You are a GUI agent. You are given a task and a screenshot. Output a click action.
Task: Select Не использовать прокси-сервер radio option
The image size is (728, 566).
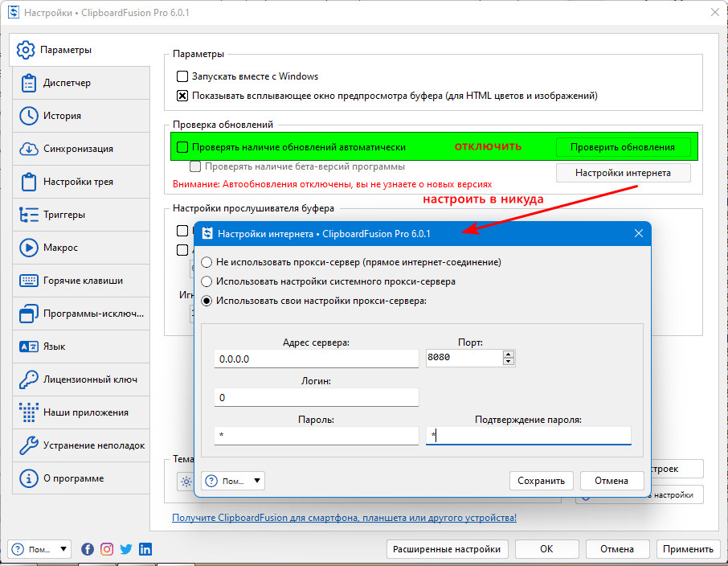(x=207, y=263)
